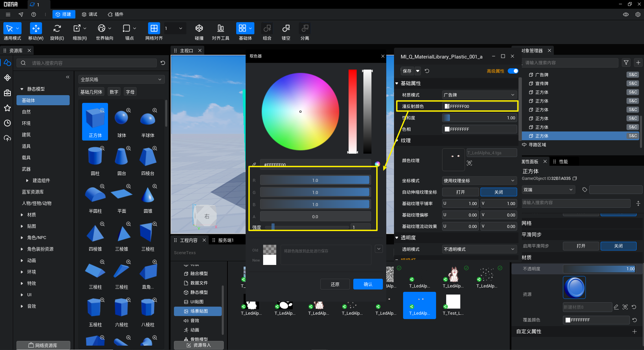Click the 分离 separate tool
This screenshot has width=644, height=350.
tap(305, 32)
